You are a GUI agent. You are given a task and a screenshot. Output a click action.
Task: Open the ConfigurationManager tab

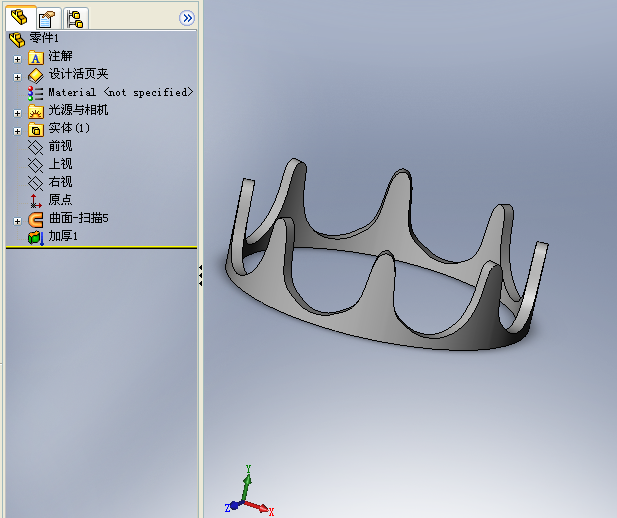pyautogui.click(x=75, y=18)
